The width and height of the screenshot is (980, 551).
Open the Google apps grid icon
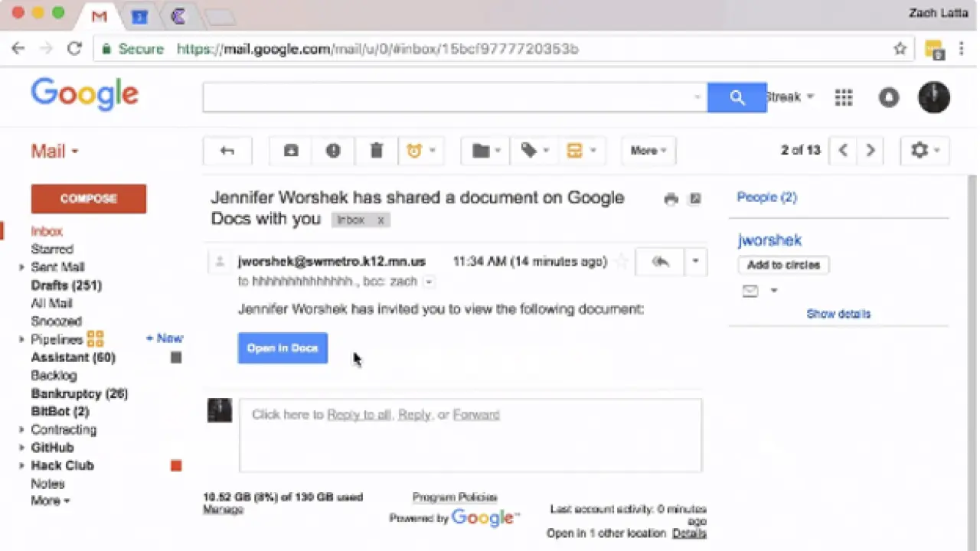tap(844, 97)
